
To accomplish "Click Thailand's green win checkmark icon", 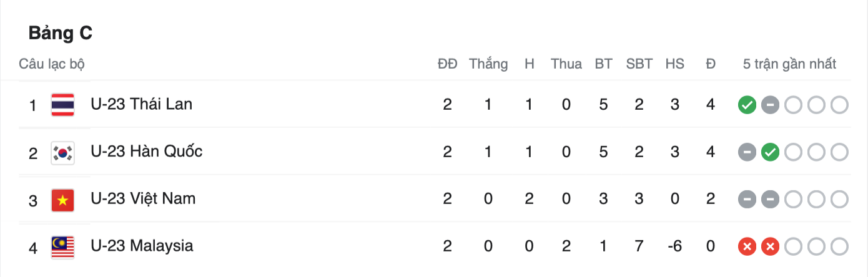I will pyautogui.click(x=747, y=105).
